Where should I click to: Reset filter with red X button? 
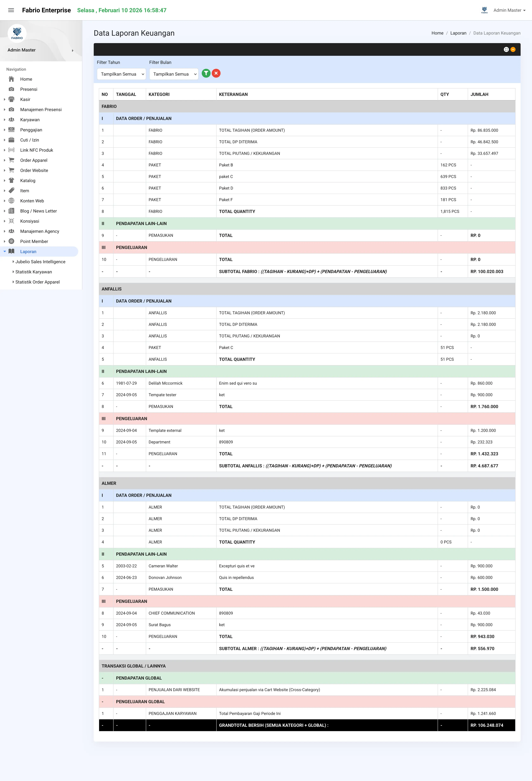point(216,73)
